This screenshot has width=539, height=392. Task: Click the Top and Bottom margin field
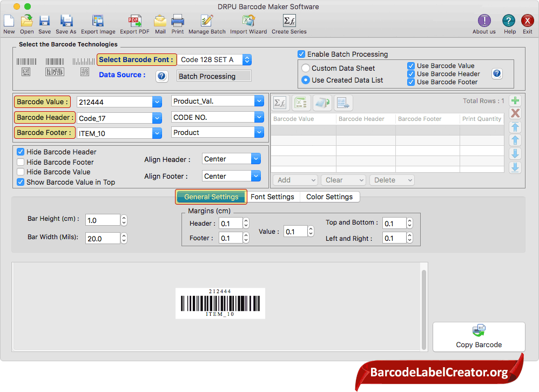click(x=394, y=224)
